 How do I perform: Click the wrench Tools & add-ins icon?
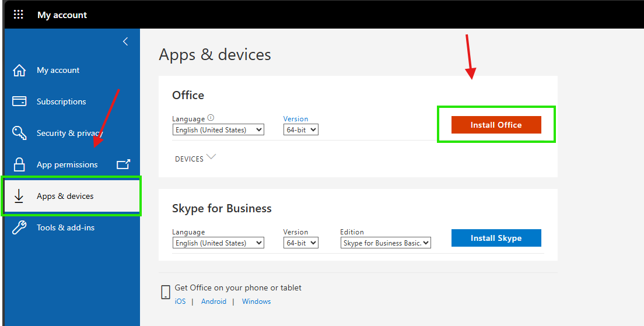coord(19,227)
